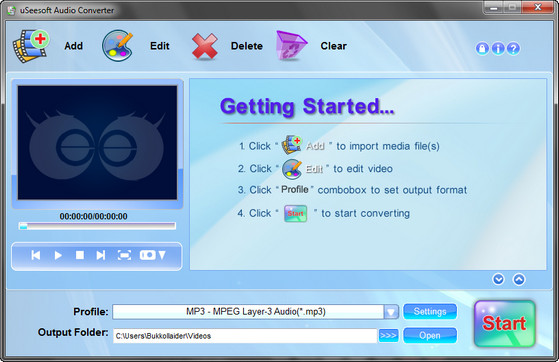Image resolution: width=559 pixels, height=362 pixels.
Task: Click the Edit icon in Getting Started step 2
Action: [292, 169]
